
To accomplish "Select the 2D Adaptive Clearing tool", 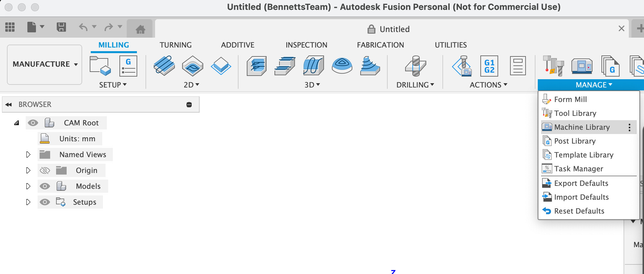I will coord(164,66).
